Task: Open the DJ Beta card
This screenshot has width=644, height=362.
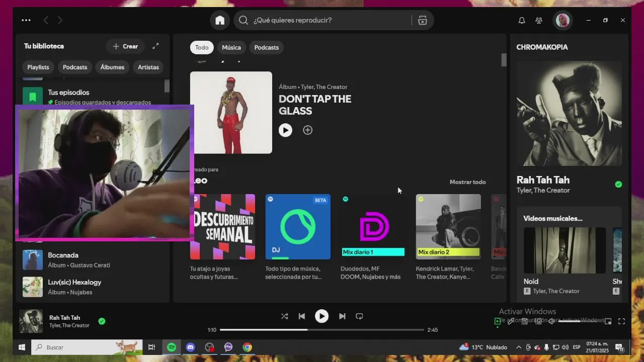Action: [x=298, y=227]
